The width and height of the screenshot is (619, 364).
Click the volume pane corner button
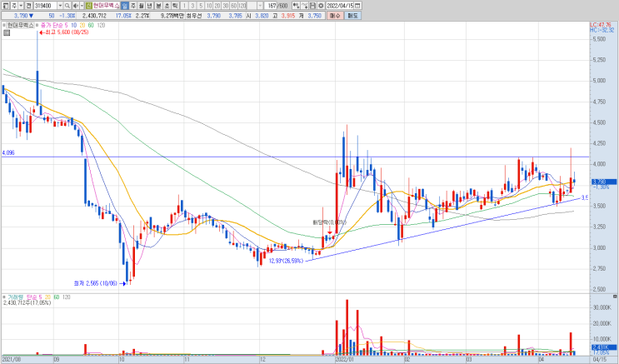pyautogui.click(x=615, y=296)
